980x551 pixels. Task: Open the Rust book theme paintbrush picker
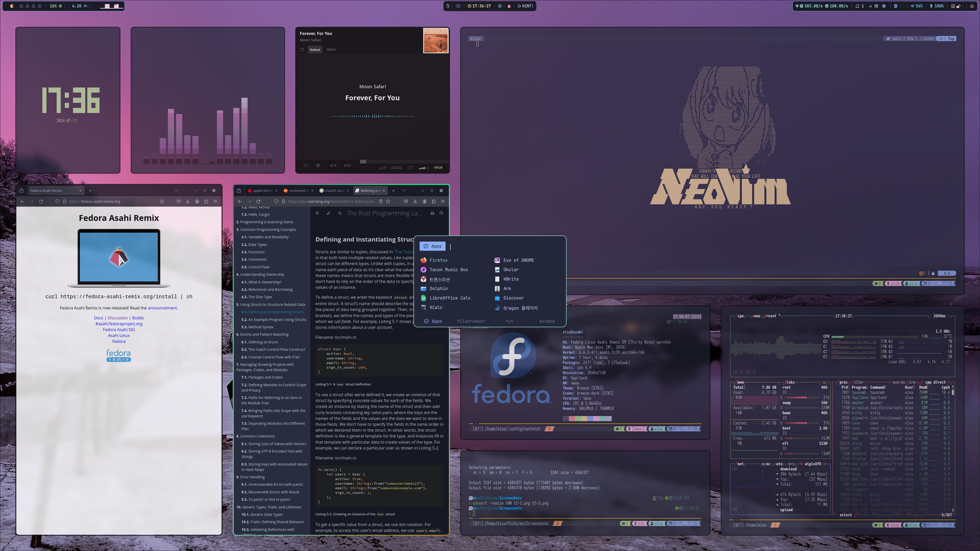[x=328, y=213]
